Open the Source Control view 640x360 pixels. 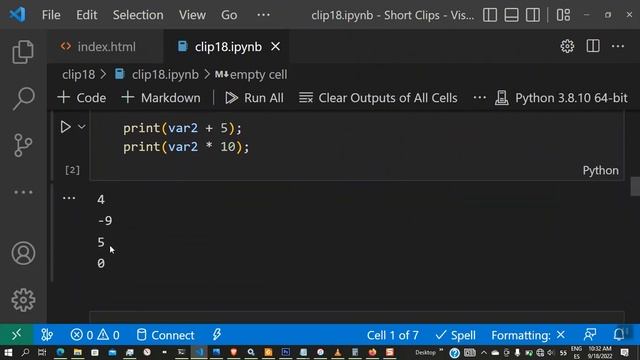23,145
